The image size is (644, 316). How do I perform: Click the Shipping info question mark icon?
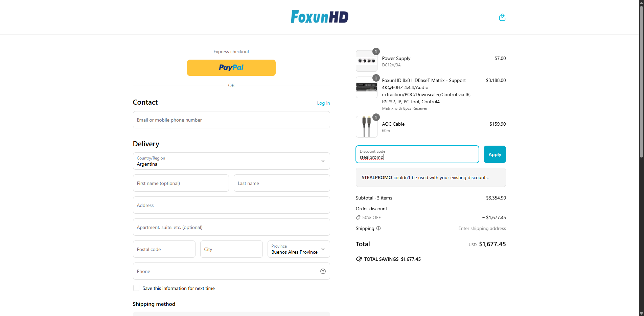tap(378, 228)
